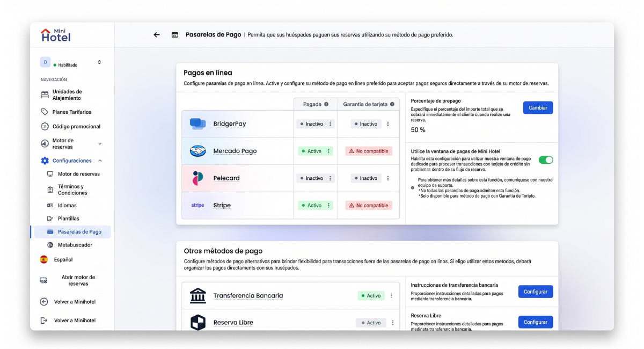Click Abrir motor de reservas
The width and height of the screenshot is (644, 349).
[78, 280]
